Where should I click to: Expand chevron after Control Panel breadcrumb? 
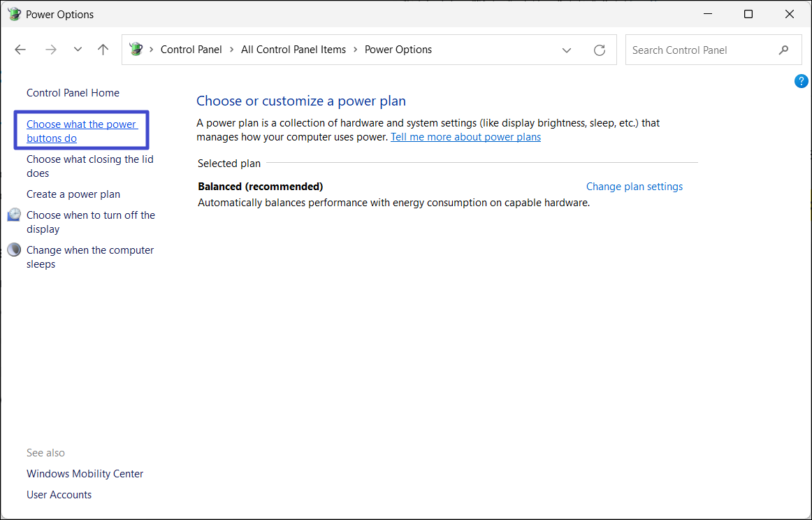coord(231,50)
